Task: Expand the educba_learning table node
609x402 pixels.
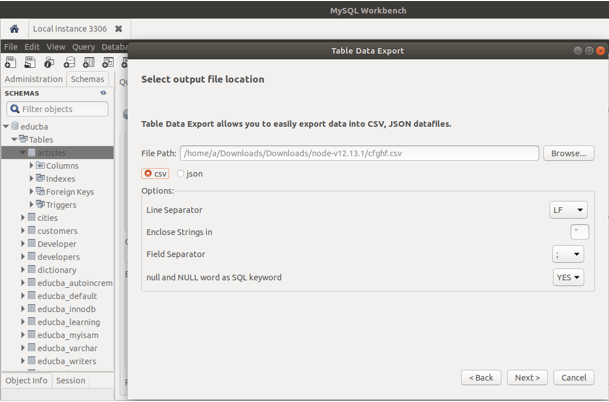Action: click(23, 322)
